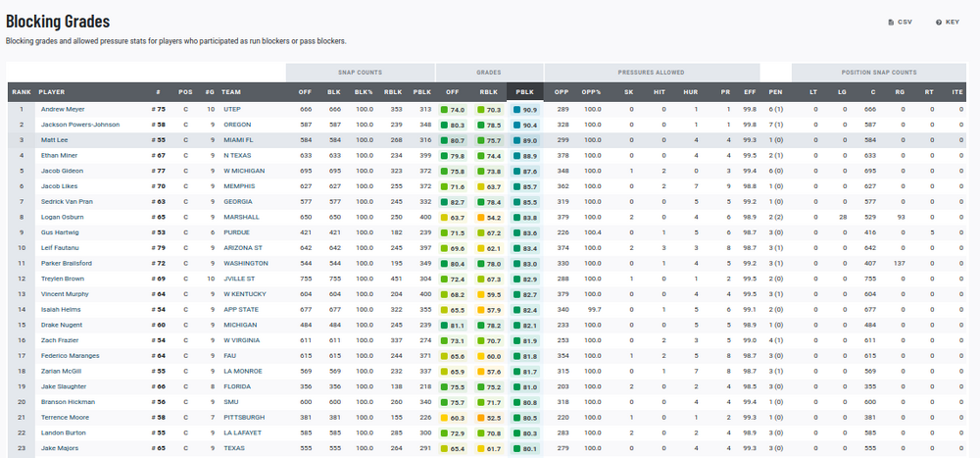The width and height of the screenshot is (980, 458).
Task: Click the Position Snap Counts group header
Action: (x=879, y=73)
